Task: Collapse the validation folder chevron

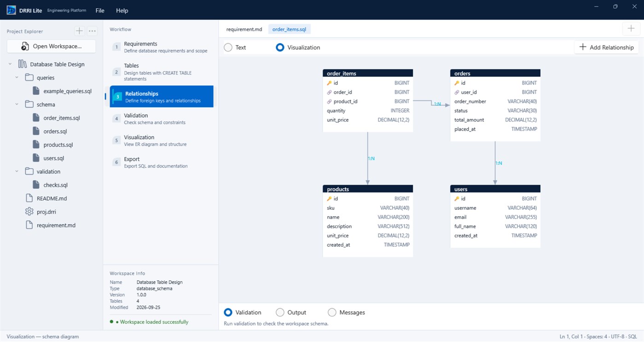Action: (17, 171)
